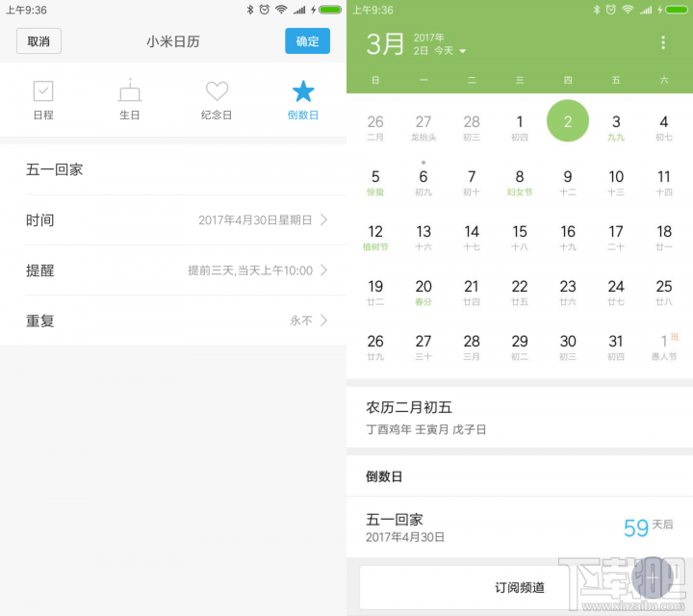
Task: Tap the 59 天后 countdown value
Action: (x=648, y=527)
